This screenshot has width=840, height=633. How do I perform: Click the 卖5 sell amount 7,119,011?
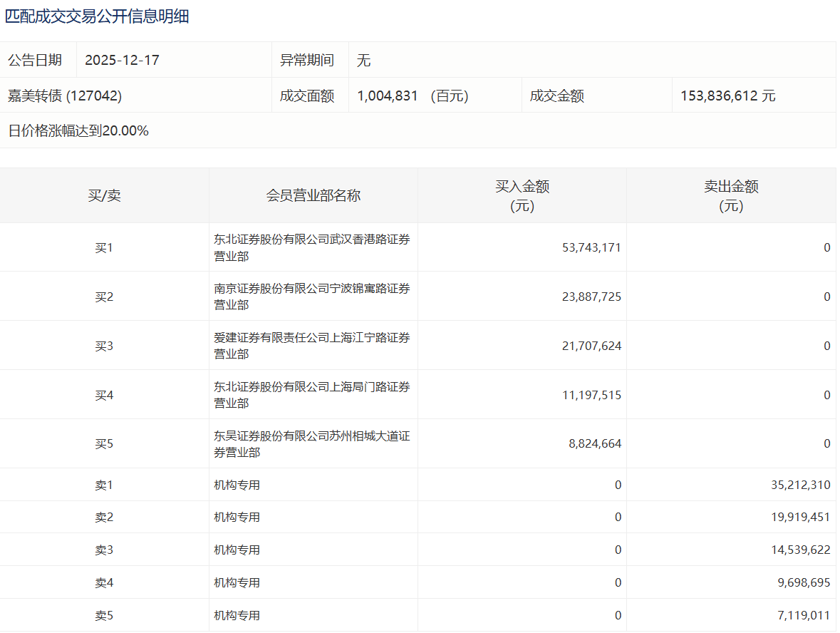(803, 615)
